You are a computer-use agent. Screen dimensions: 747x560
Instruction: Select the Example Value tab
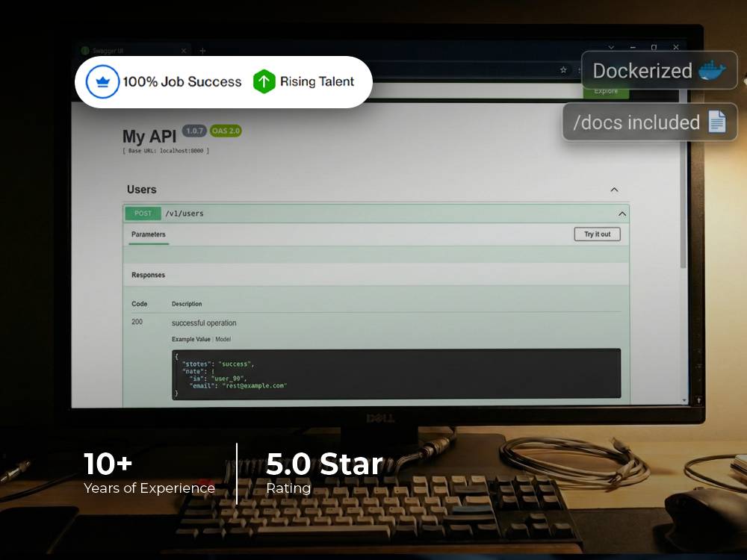tap(190, 339)
